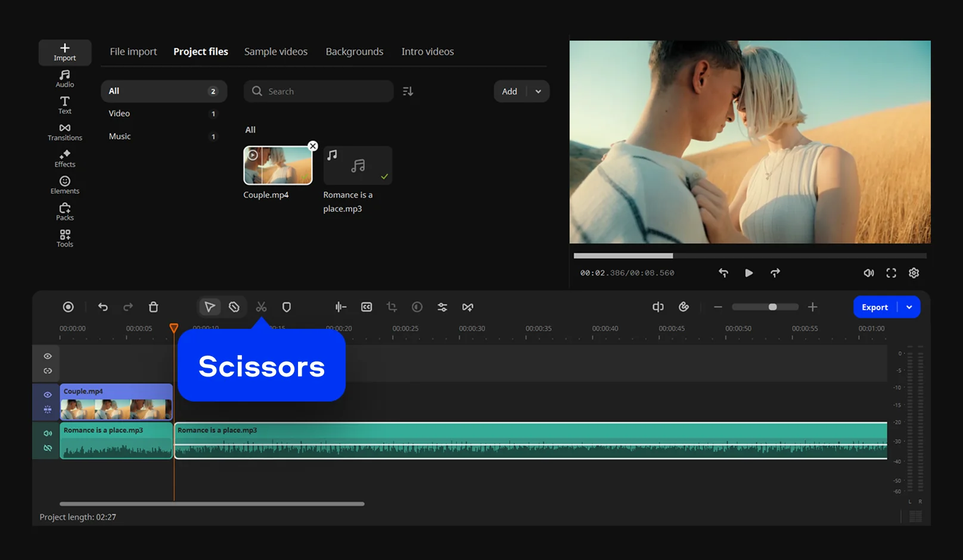The width and height of the screenshot is (963, 560).
Task: Hide the Couple.mp4 video track
Action: [x=48, y=395]
